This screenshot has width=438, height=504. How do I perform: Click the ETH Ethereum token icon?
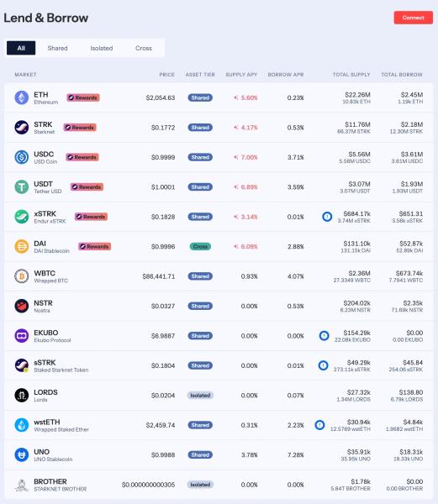22,97
